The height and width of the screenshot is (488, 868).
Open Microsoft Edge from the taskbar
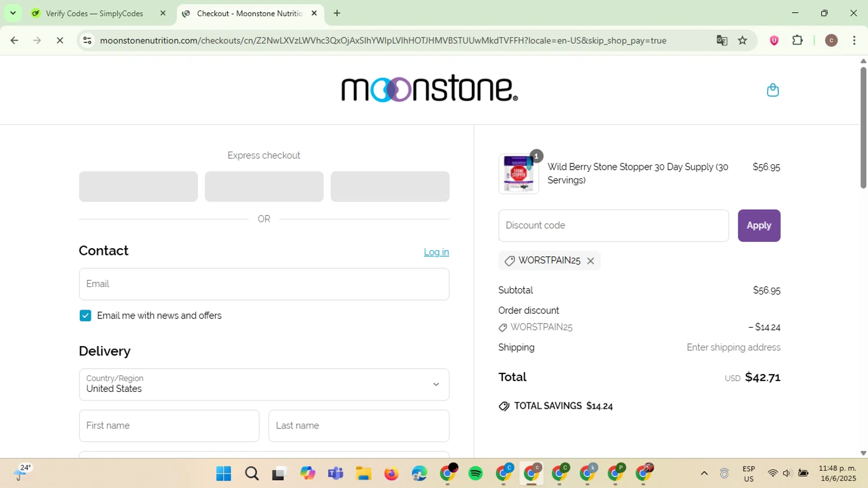coord(420,474)
